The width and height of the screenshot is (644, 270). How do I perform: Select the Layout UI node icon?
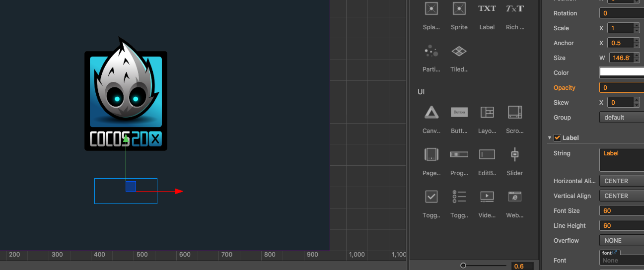(487, 113)
